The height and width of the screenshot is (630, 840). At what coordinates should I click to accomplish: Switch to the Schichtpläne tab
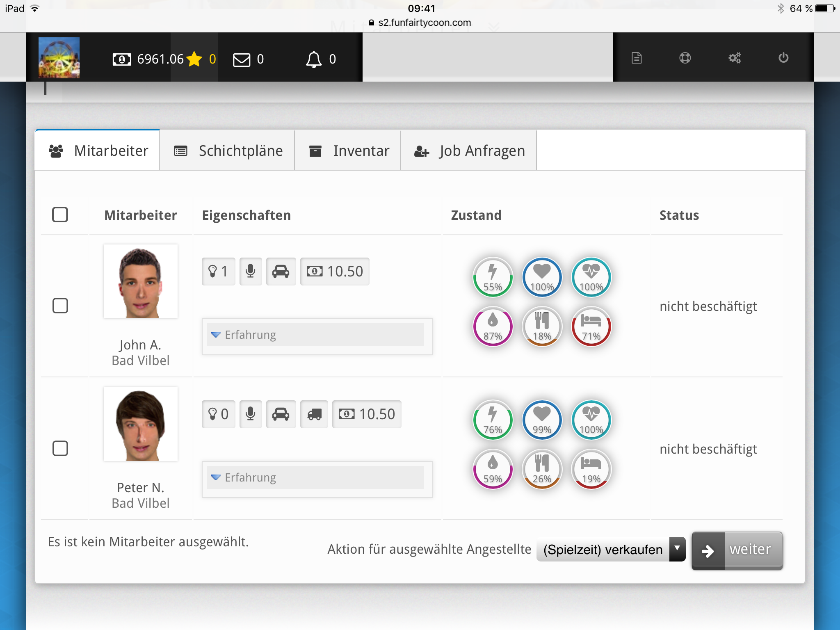point(228,151)
